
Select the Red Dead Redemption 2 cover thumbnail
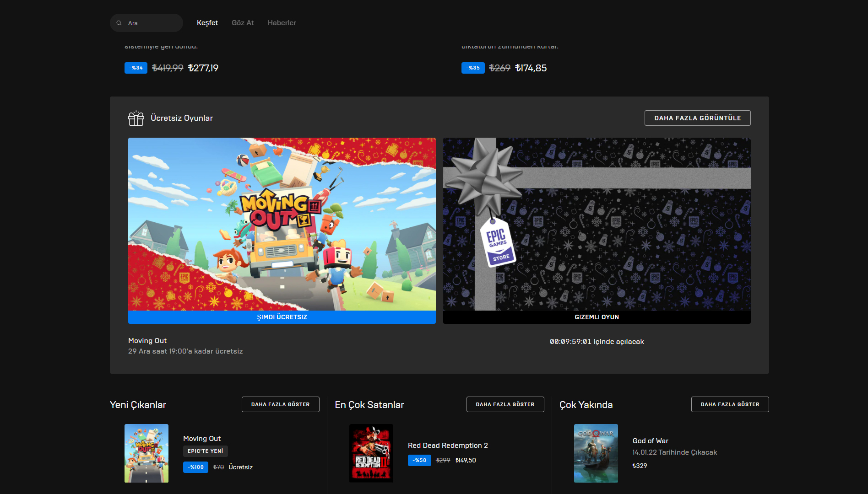click(371, 453)
